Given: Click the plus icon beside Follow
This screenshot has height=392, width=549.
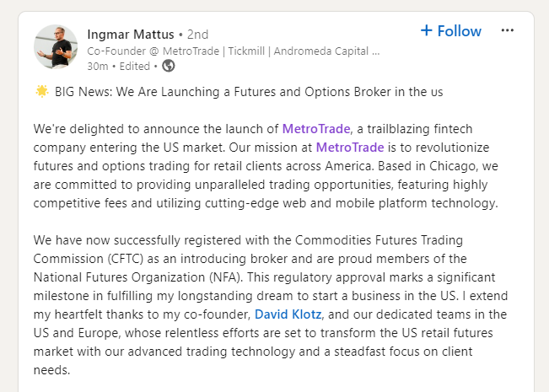Looking at the screenshot, I should (x=427, y=31).
